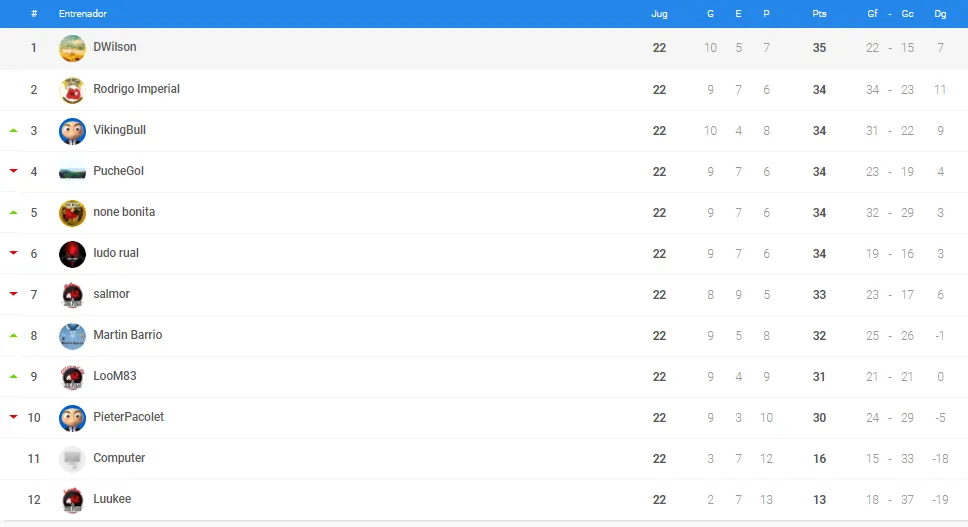Click the Gc goals-against header

[908, 14]
